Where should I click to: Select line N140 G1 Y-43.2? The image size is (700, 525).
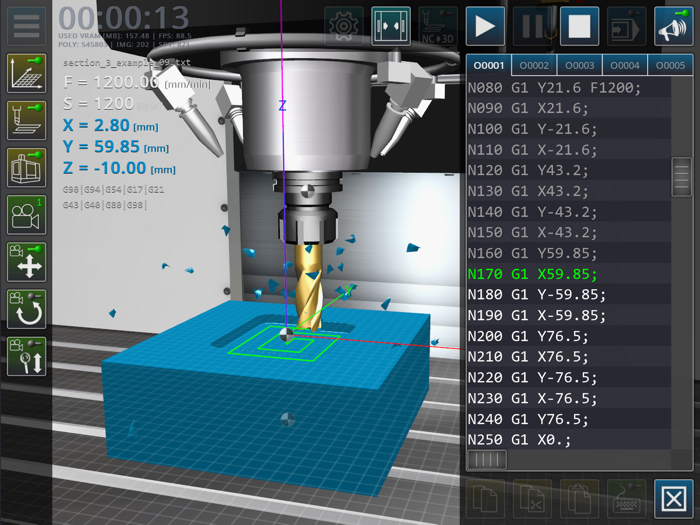click(x=568, y=212)
